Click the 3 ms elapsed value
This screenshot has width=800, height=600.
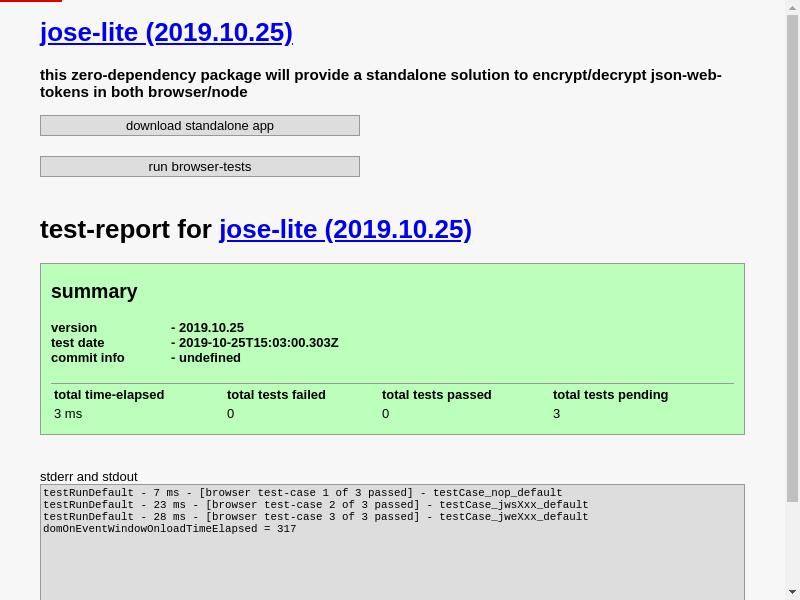(68, 414)
